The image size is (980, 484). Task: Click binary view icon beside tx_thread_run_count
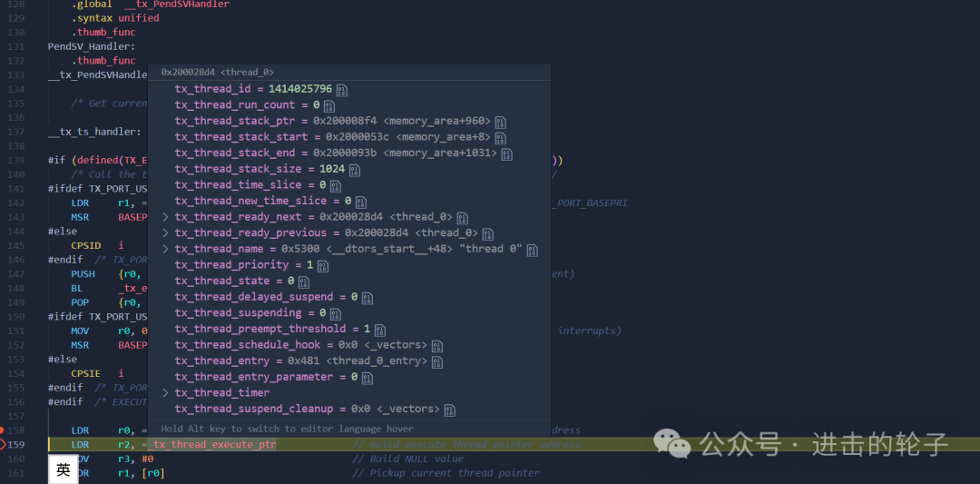pos(329,105)
